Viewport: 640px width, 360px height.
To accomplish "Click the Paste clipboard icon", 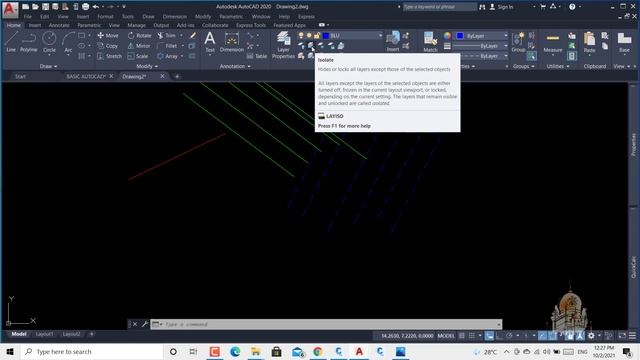I will pos(589,42).
